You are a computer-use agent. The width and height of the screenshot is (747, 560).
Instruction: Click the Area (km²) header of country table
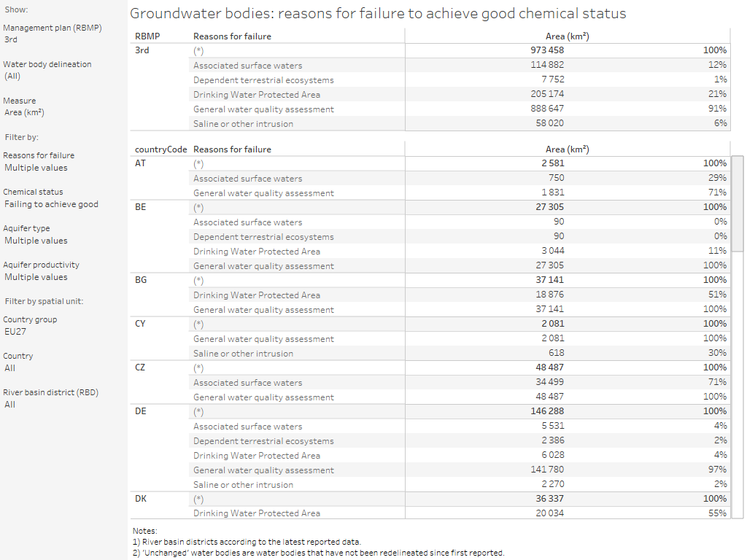click(x=568, y=149)
